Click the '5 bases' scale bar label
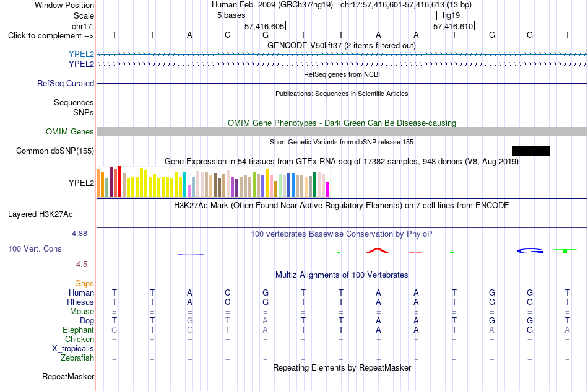The width and height of the screenshot is (588, 391). point(231,15)
